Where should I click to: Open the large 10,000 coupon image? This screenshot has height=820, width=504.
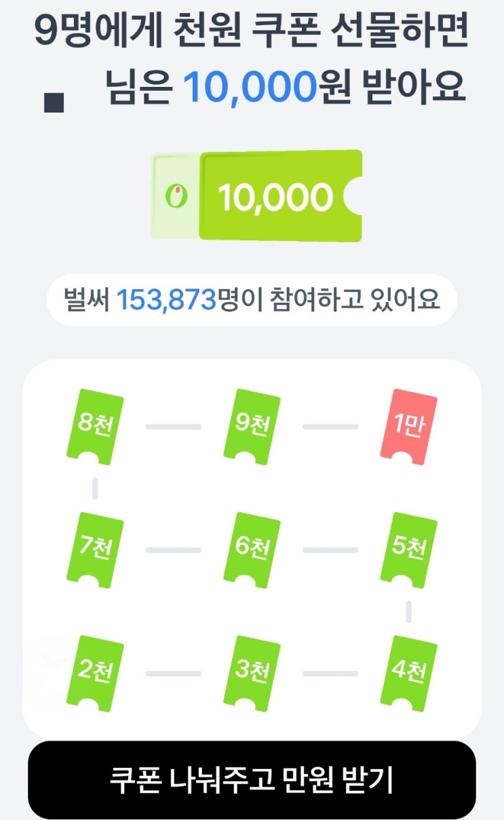click(x=279, y=196)
